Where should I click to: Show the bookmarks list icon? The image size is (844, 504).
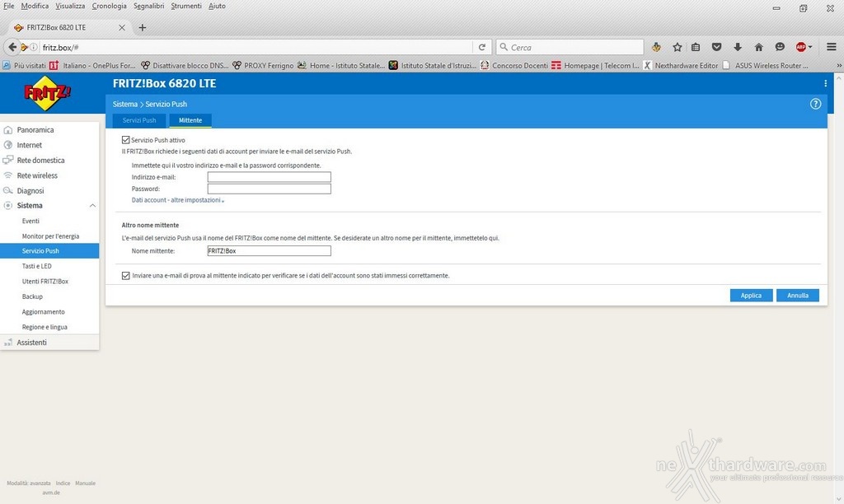pos(696,47)
